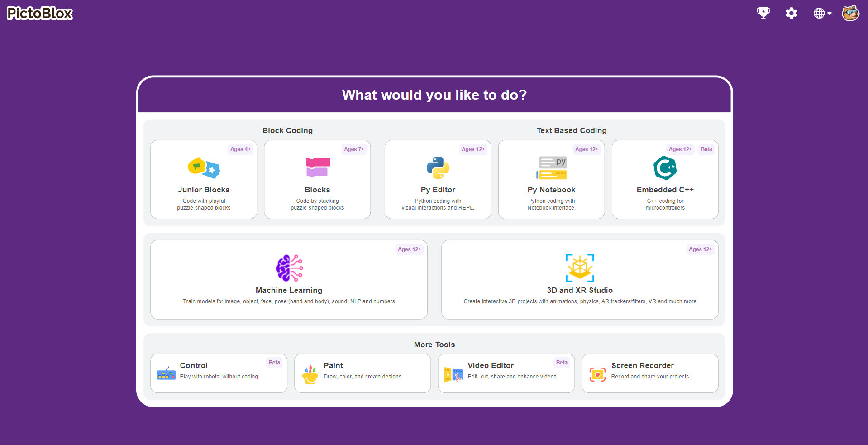
Task: Click the Ages 7+ badge on Blocks
Action: 354,149
